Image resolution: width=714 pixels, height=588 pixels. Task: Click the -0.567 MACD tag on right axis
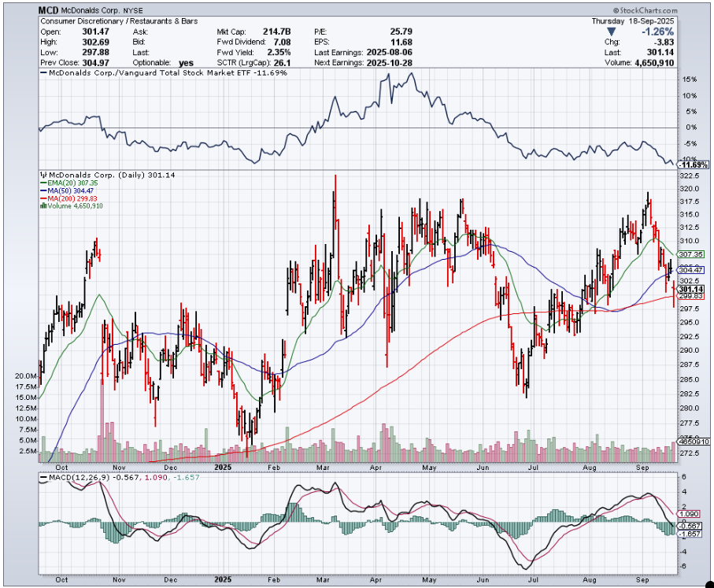pos(690,526)
